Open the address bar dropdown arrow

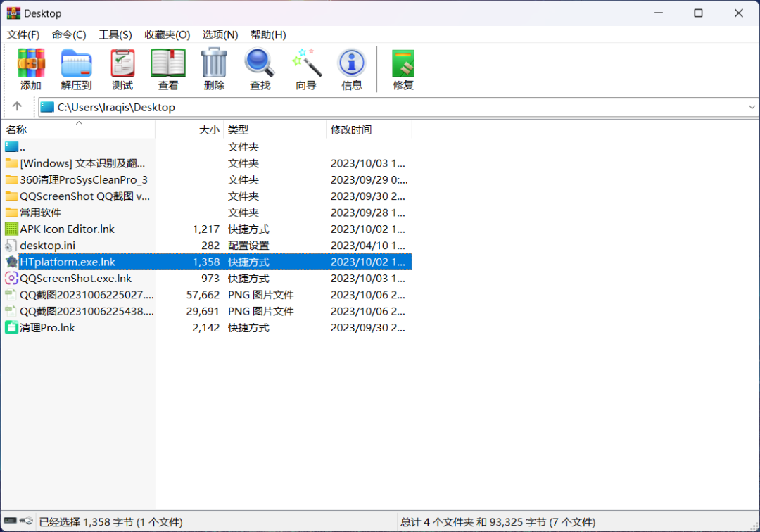(752, 107)
